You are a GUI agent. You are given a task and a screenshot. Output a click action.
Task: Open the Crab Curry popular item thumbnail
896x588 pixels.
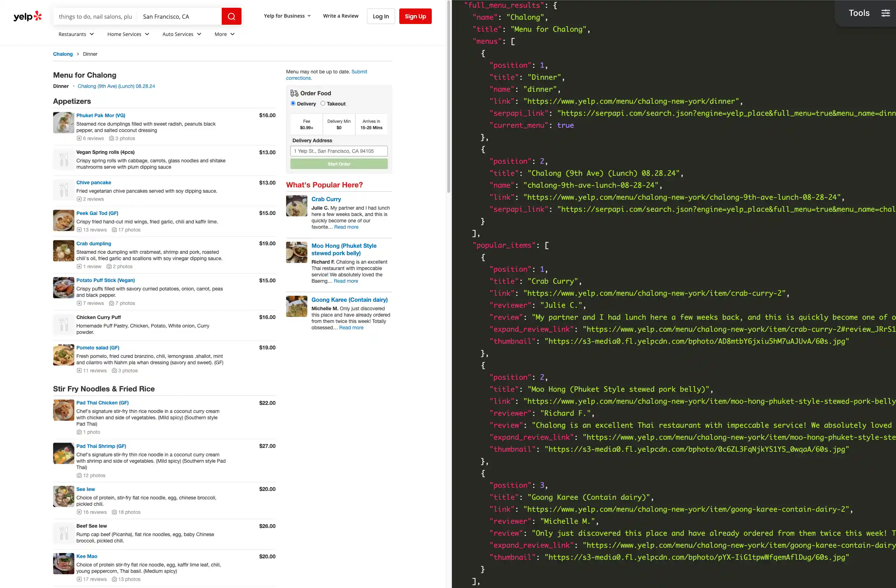[x=296, y=206]
